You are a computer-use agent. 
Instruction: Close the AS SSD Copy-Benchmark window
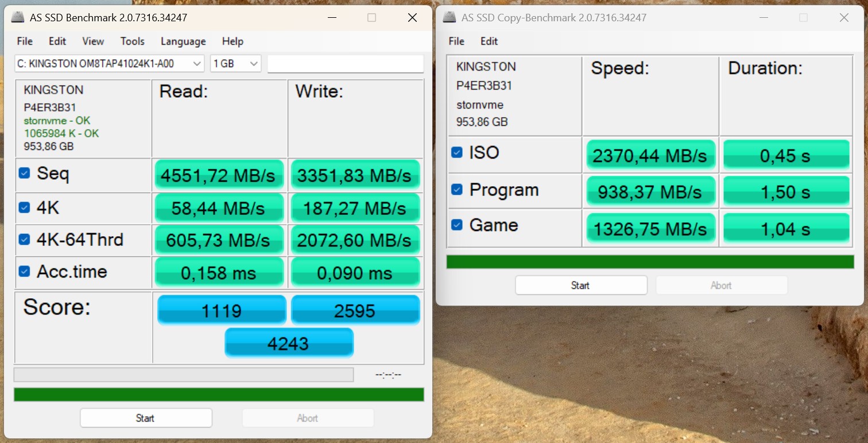pyautogui.click(x=844, y=18)
